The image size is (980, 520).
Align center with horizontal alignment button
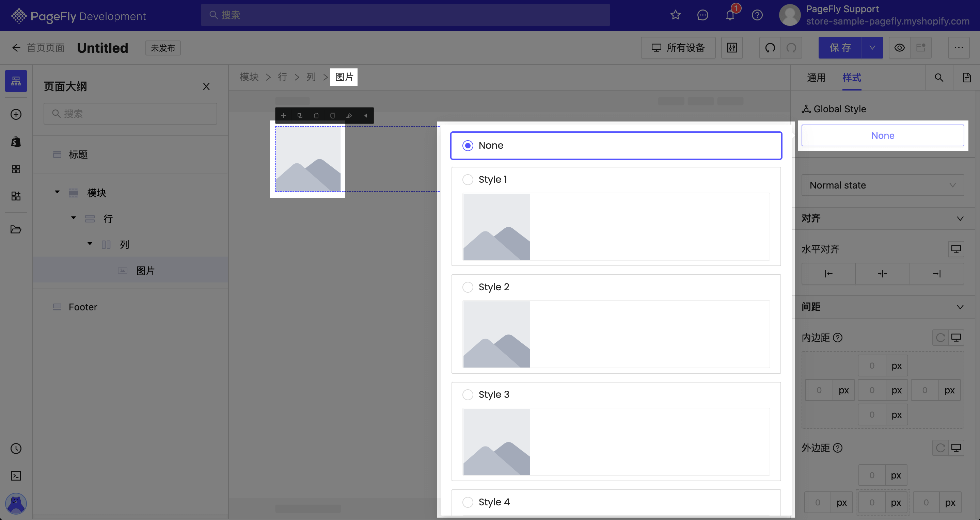point(883,274)
